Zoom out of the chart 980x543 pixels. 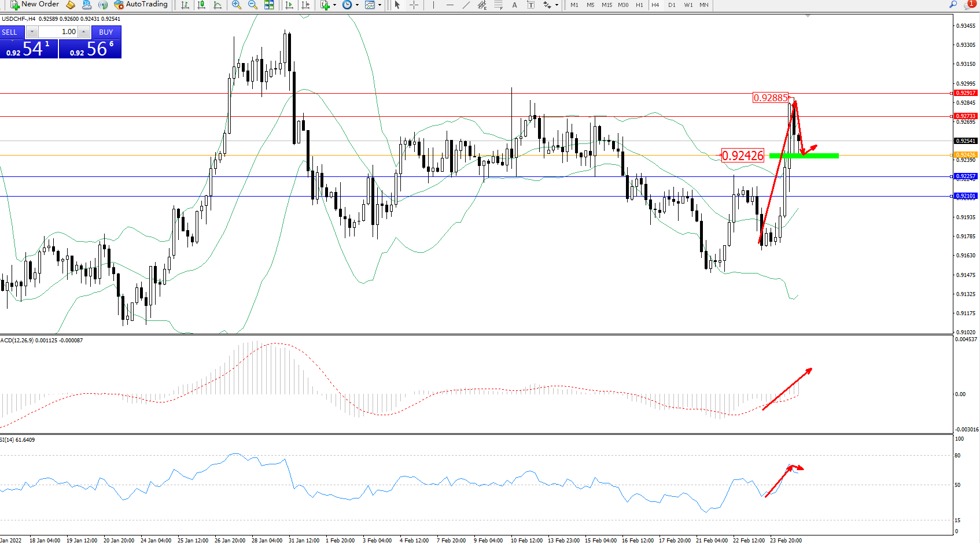(253, 5)
